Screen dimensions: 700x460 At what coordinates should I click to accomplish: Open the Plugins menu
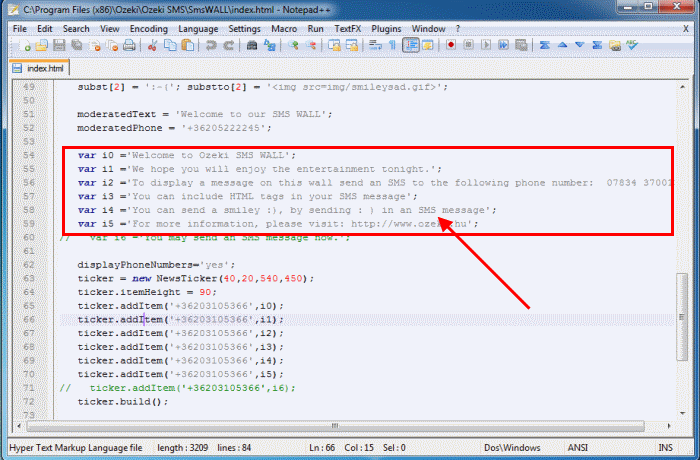[386, 29]
